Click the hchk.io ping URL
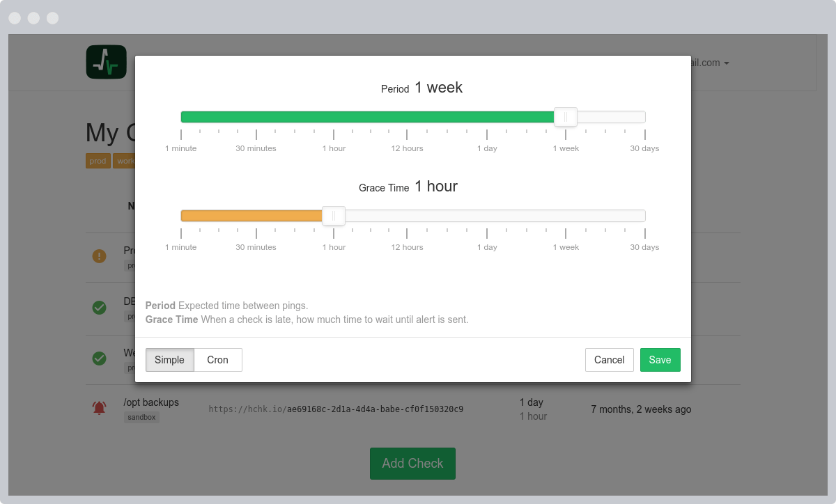The image size is (836, 504). coord(336,409)
